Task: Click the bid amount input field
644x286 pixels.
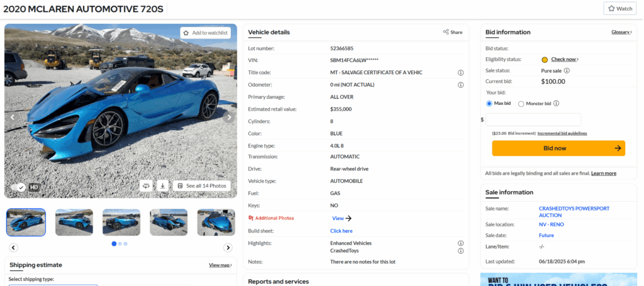Action: pyautogui.click(x=533, y=119)
